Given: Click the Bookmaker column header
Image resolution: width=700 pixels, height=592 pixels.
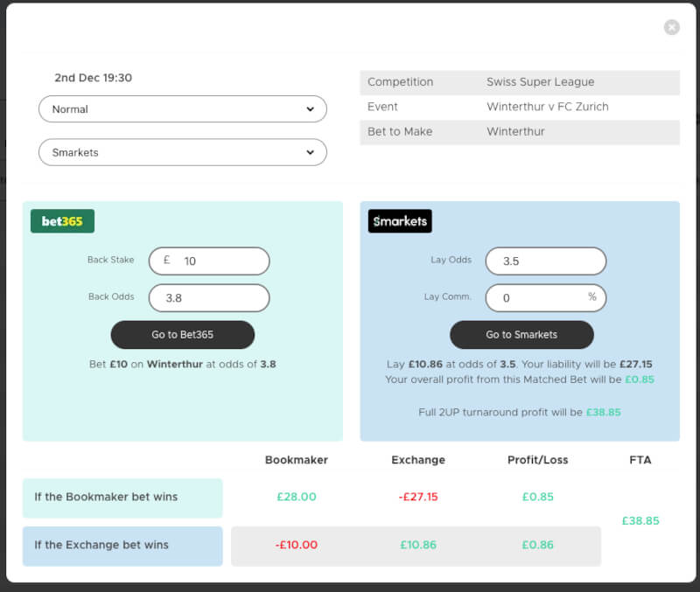Looking at the screenshot, I should click(297, 460).
